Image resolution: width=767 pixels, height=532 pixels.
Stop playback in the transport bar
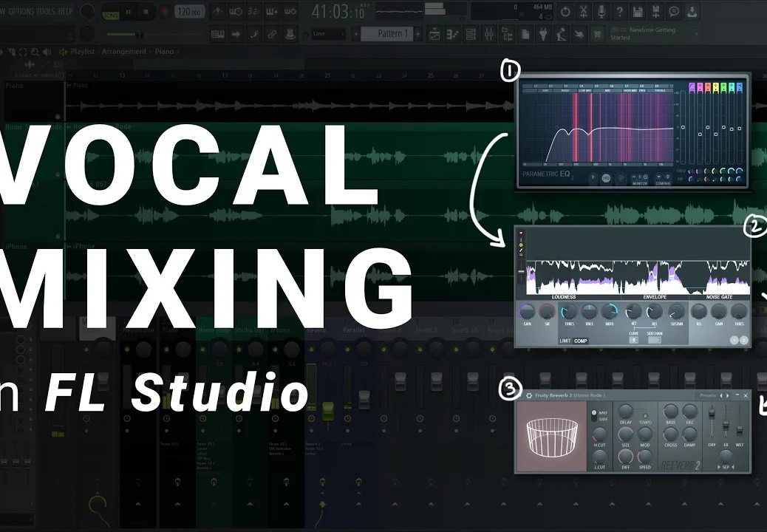tap(146, 13)
